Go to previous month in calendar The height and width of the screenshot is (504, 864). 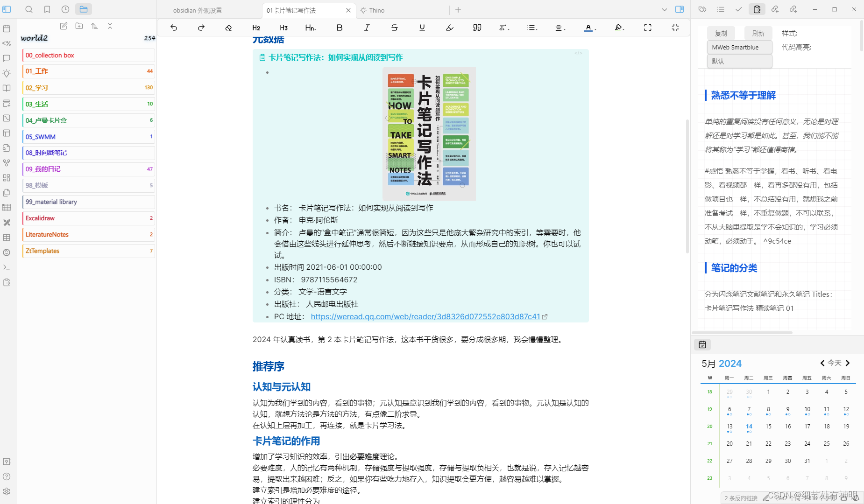point(822,363)
